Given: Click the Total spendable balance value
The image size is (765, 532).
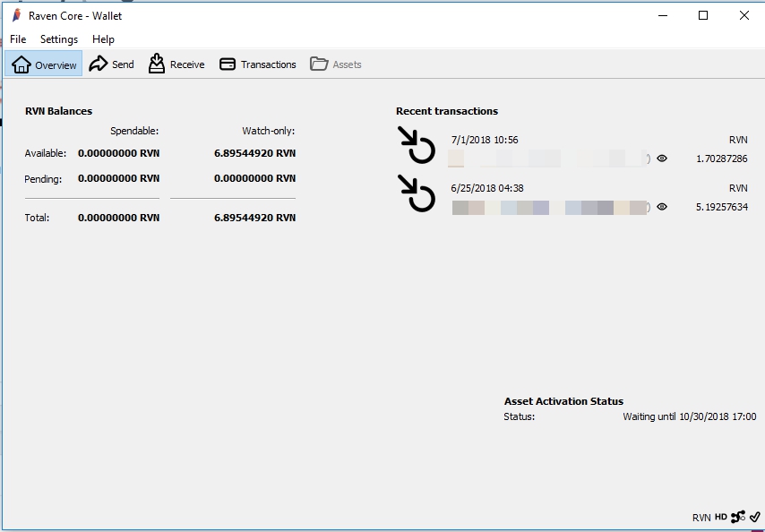Looking at the screenshot, I should (x=118, y=218).
